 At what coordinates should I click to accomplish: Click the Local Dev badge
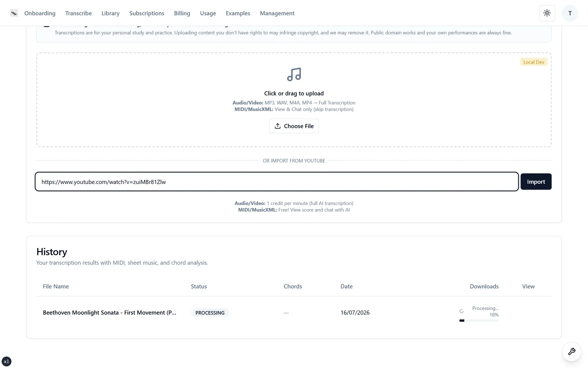(x=534, y=62)
